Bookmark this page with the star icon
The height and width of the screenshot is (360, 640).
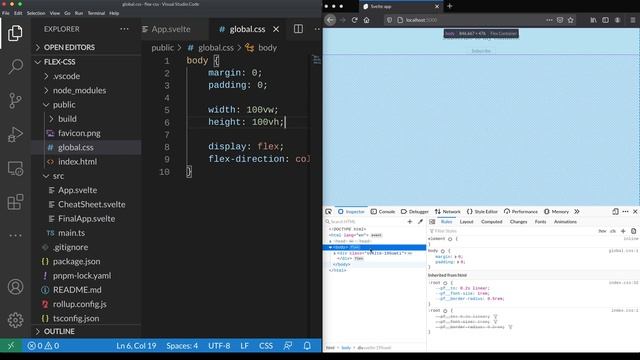tap(571, 20)
